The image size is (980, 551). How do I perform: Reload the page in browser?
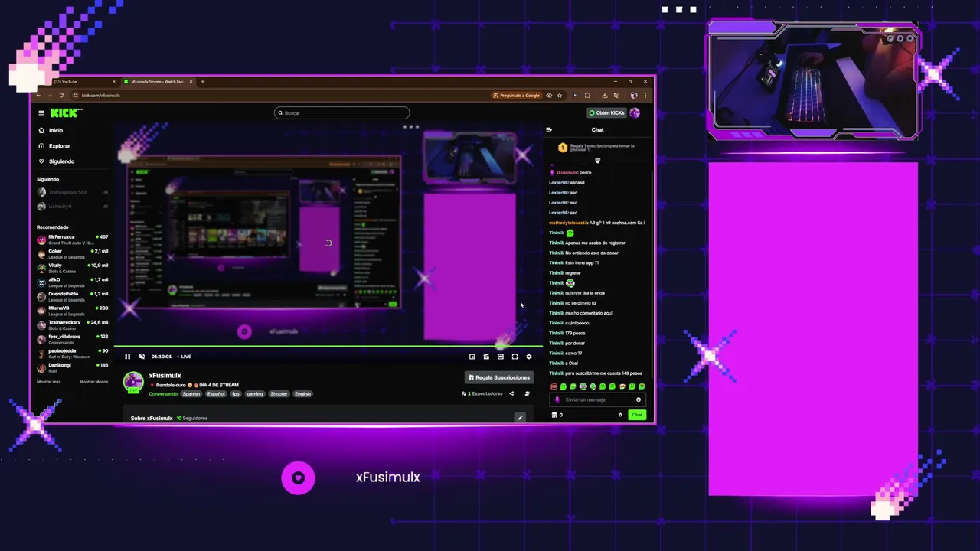[x=61, y=96]
